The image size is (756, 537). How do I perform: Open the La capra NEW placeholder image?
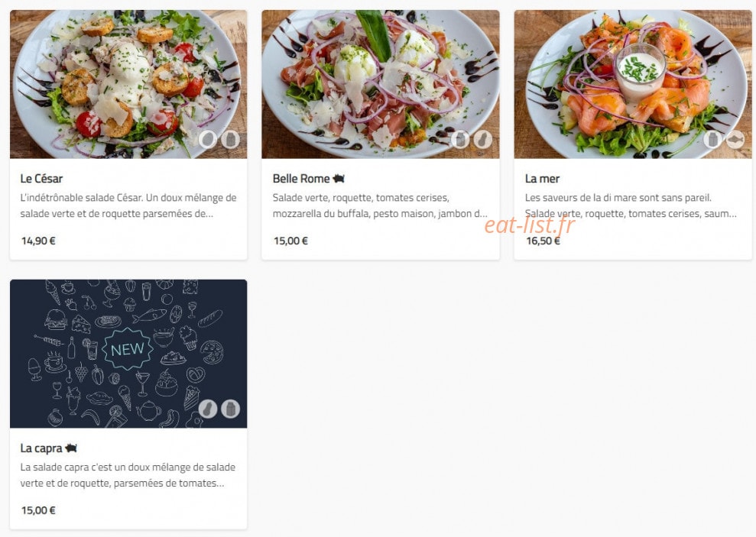pos(128,354)
